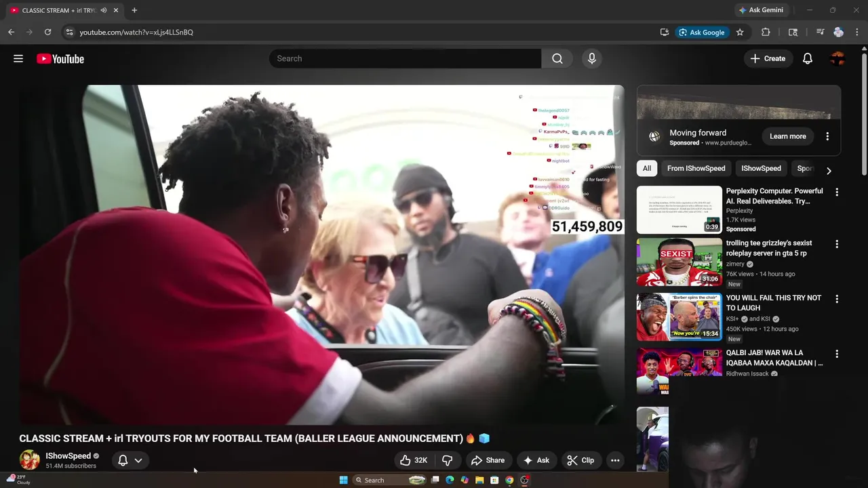Select the All filter chip

coord(647,169)
